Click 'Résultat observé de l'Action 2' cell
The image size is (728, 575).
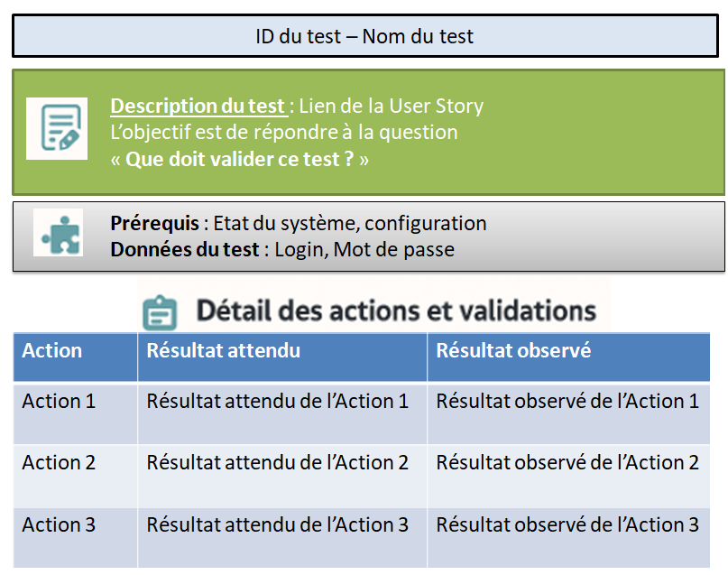568,476
